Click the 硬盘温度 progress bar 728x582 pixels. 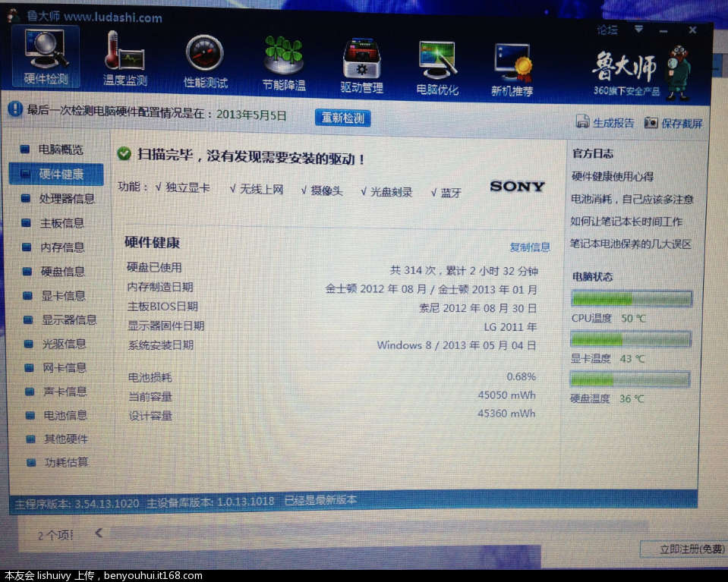(x=629, y=379)
